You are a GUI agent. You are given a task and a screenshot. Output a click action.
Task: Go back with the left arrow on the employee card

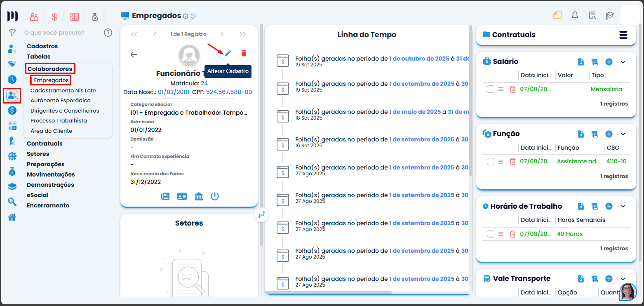134,54
